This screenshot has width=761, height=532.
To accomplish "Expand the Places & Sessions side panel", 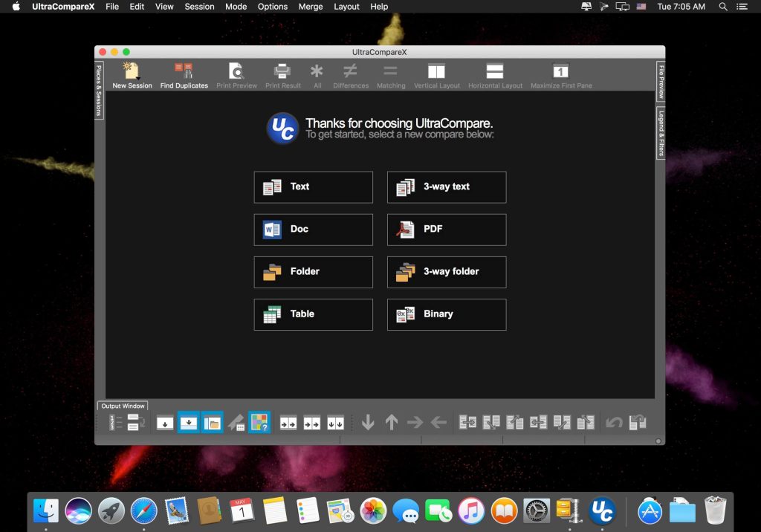I will click(x=99, y=91).
